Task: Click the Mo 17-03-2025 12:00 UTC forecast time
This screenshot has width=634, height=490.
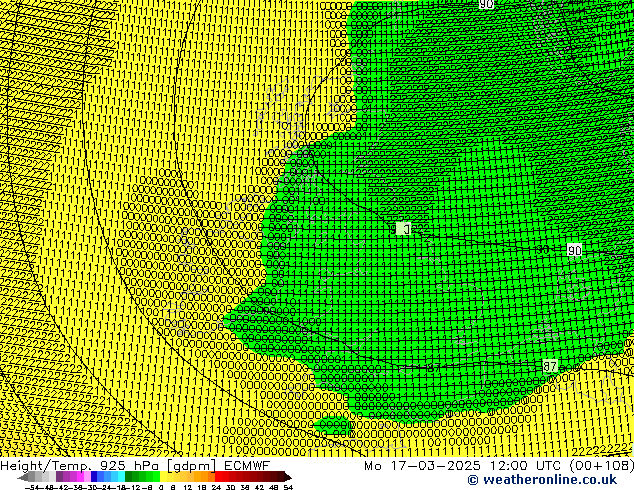Action: coord(465,465)
